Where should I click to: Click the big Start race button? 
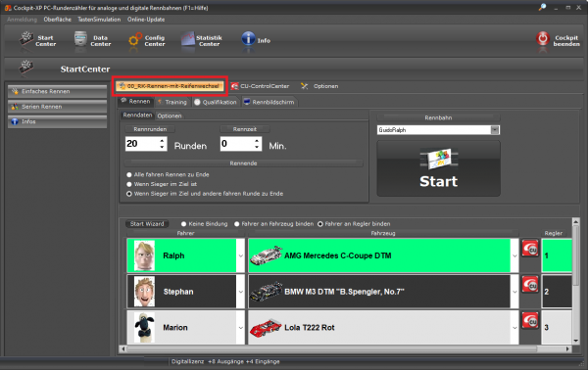click(438, 168)
